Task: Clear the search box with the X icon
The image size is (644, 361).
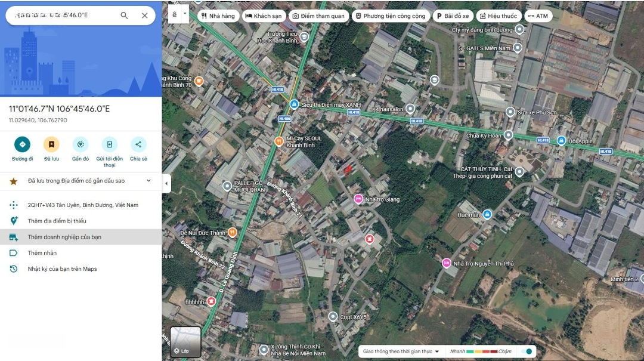Action: tap(145, 16)
